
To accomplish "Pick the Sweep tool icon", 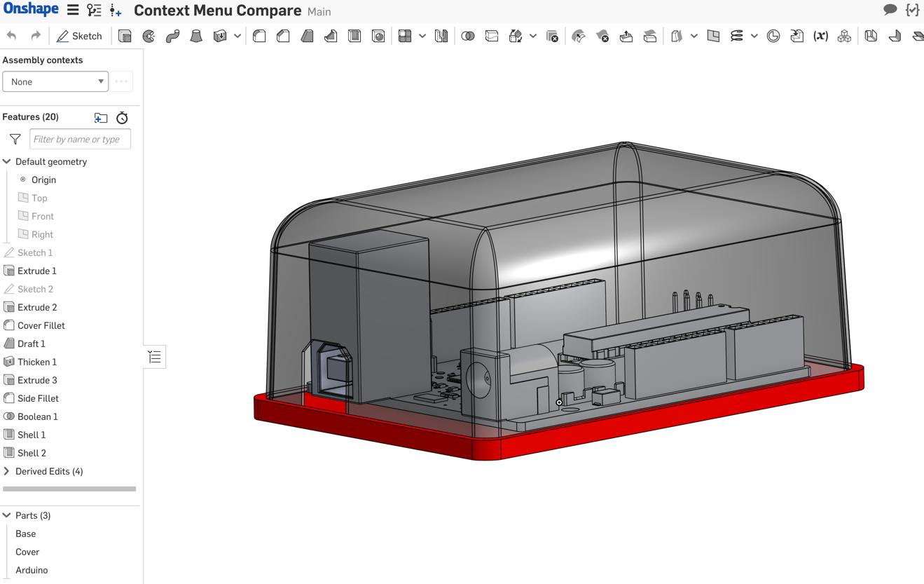I will pos(172,36).
